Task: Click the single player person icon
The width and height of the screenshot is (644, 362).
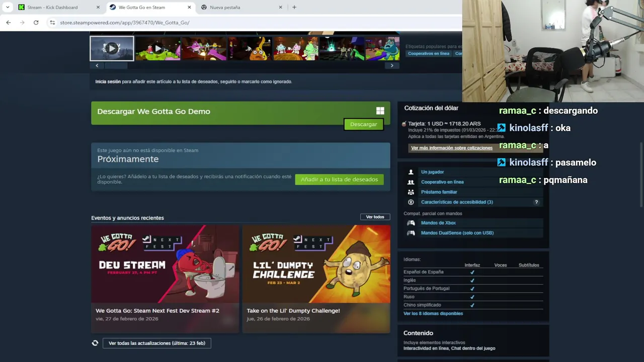Action: click(411, 172)
